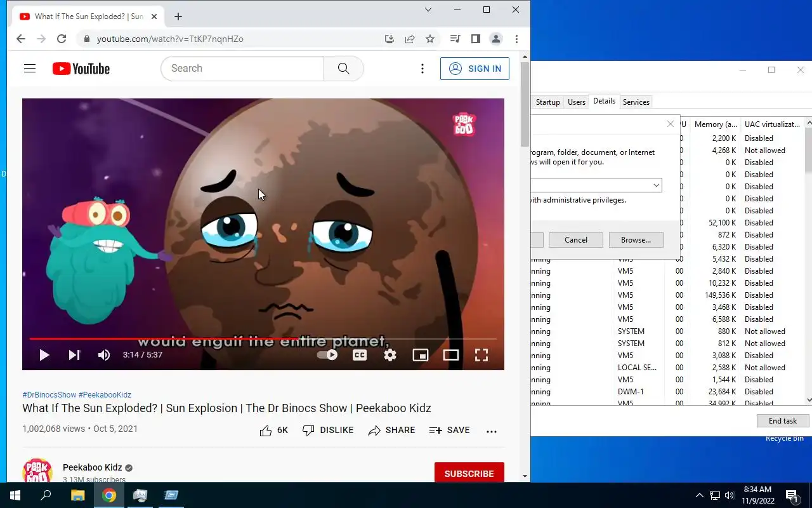Image resolution: width=812 pixels, height=508 pixels.
Task: Go back in Chrome
Action: click(x=21, y=39)
